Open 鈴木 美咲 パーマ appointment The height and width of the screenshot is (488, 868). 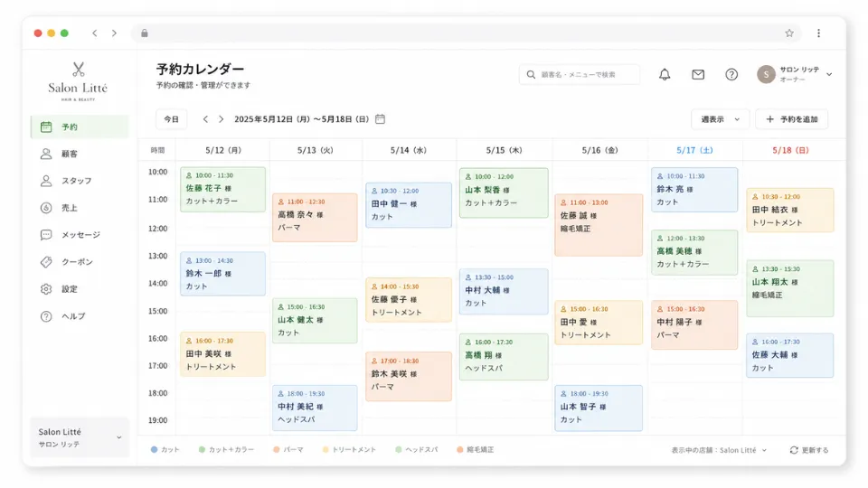coord(409,376)
